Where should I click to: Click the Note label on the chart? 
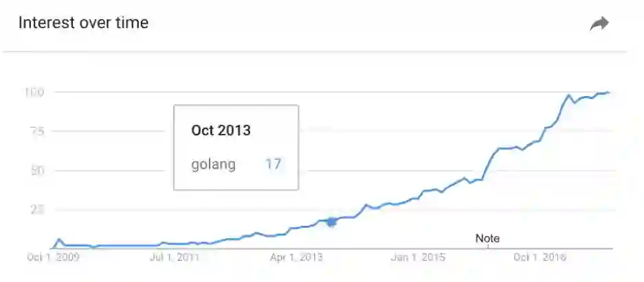point(487,239)
